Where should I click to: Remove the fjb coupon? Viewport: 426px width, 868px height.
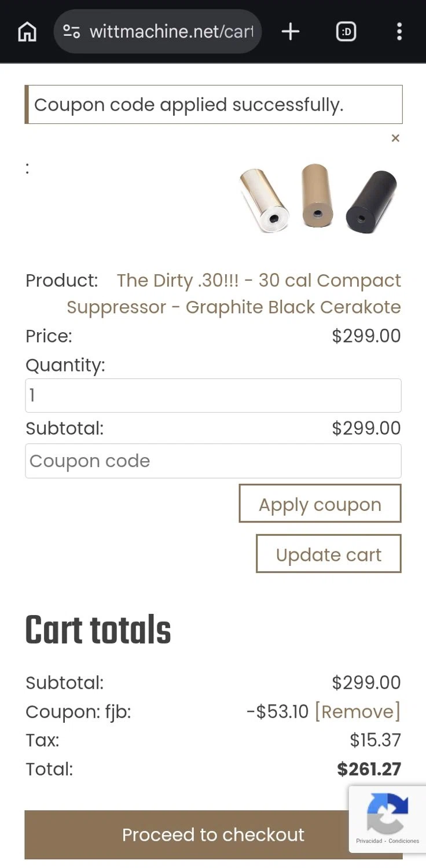pyautogui.click(x=357, y=711)
